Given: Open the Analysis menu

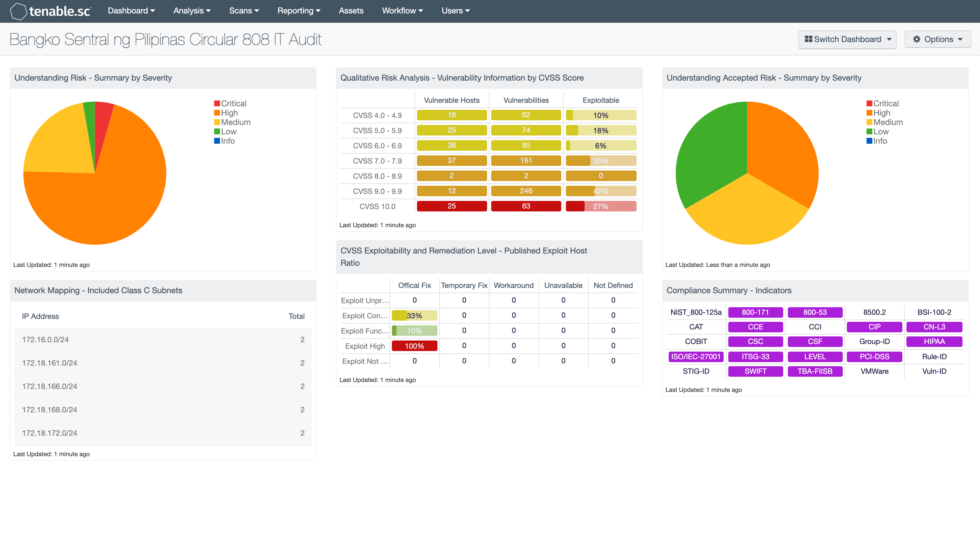Looking at the screenshot, I should (192, 11).
